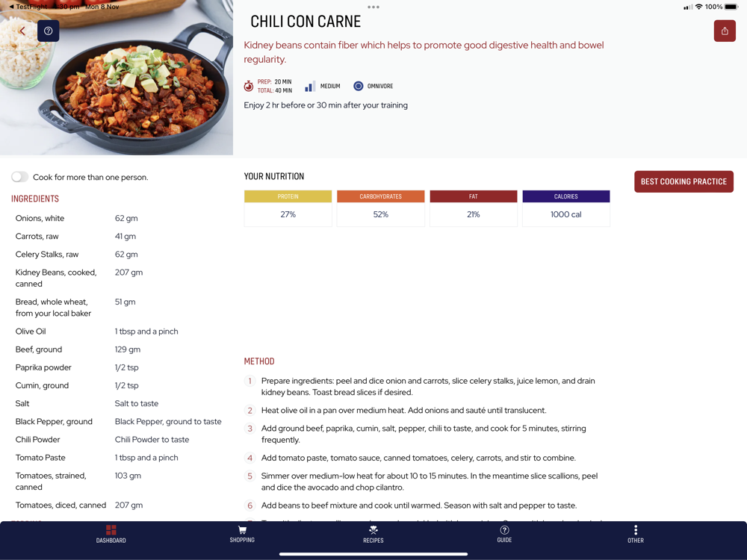Viewport: 747px width, 560px height.
Task: Enable cook for more than one person
Action: tap(20, 177)
